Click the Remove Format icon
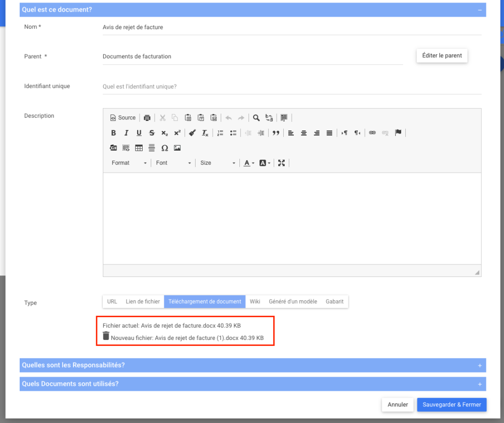This screenshot has width=504, height=423. (x=205, y=132)
